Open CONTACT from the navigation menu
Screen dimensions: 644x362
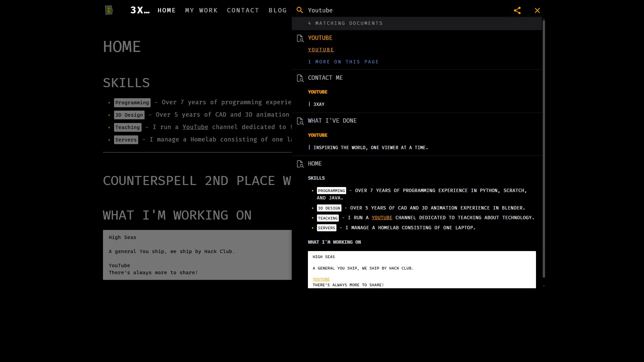coord(243,10)
